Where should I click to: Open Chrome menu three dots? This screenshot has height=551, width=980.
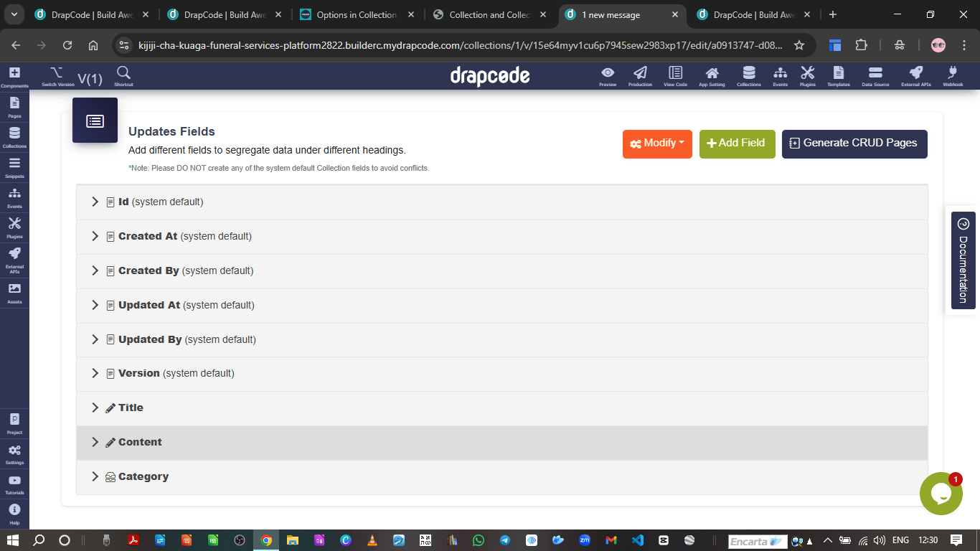click(963, 45)
